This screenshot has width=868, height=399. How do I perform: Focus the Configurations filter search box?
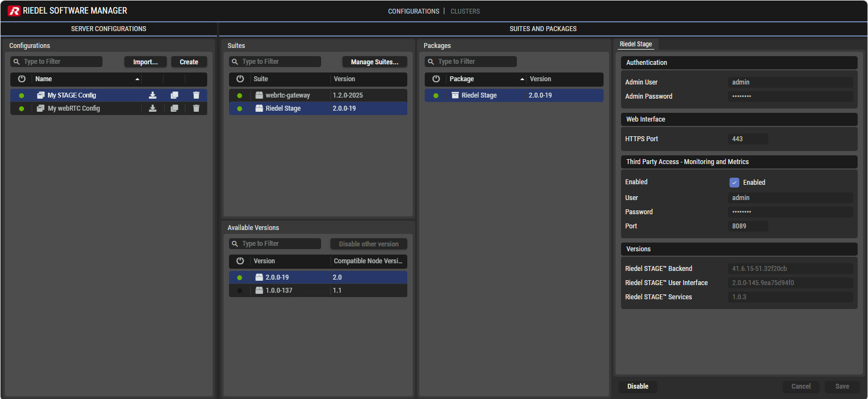[x=61, y=62]
